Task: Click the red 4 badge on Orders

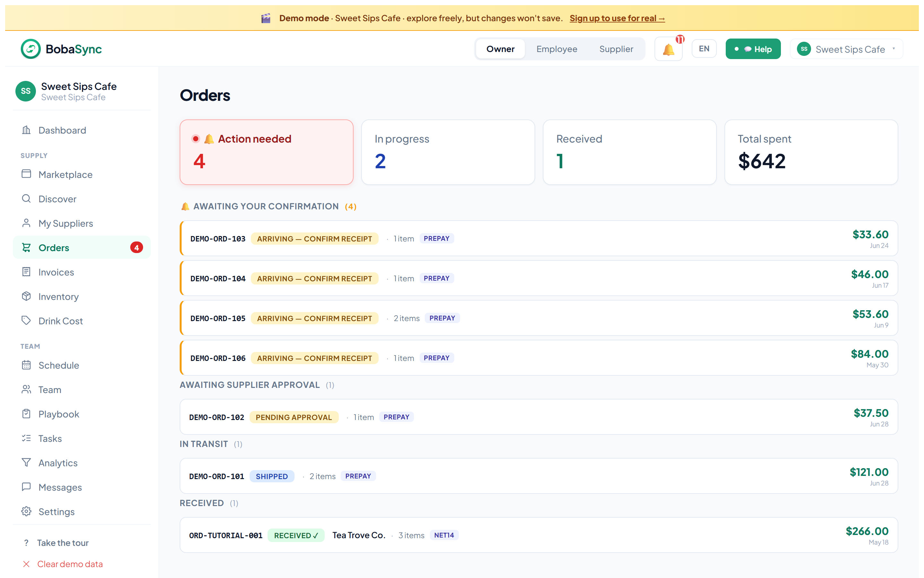Action: (136, 248)
